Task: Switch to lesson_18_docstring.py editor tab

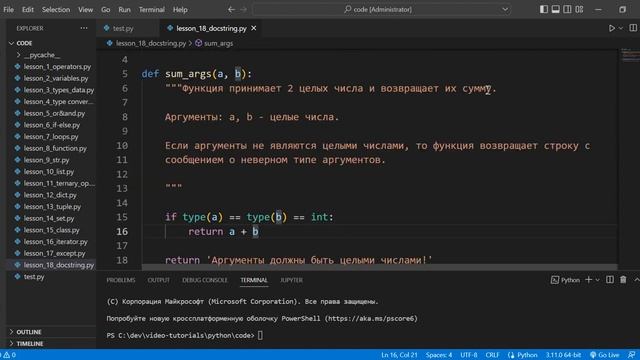Action: coord(211,28)
